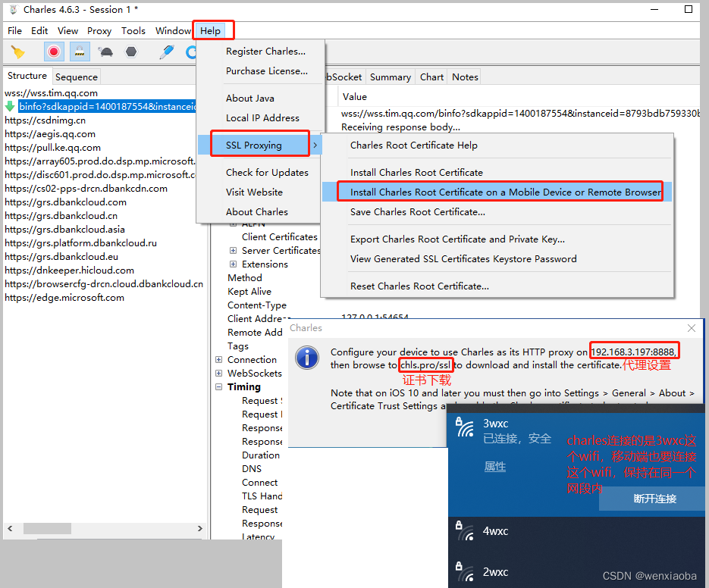Click the broom clear session icon
Screen dimensions: 709x588
[17, 52]
